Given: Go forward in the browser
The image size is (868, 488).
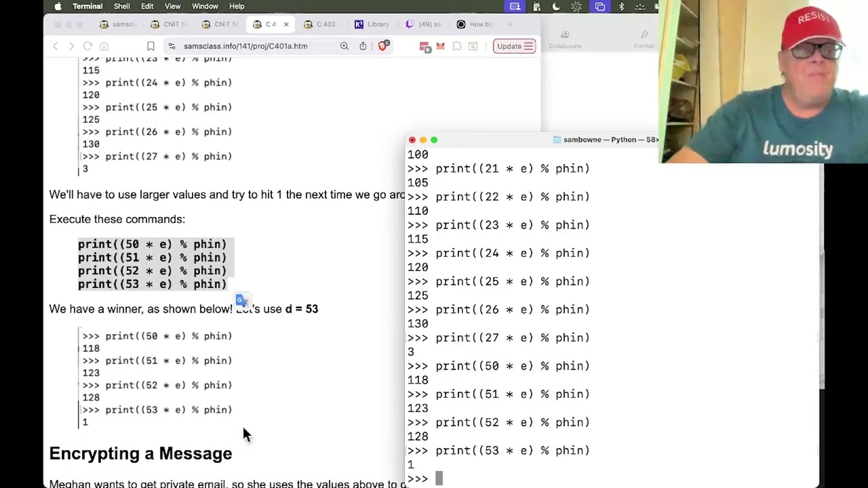Looking at the screenshot, I should (71, 46).
